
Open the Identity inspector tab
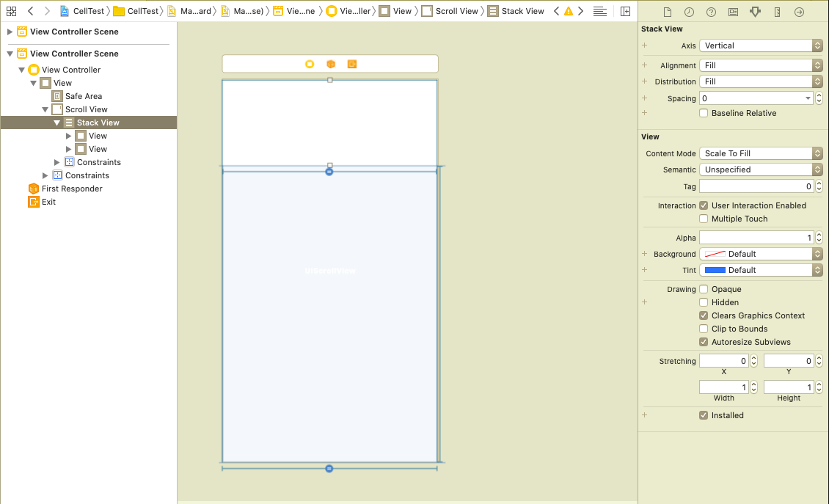click(x=733, y=12)
